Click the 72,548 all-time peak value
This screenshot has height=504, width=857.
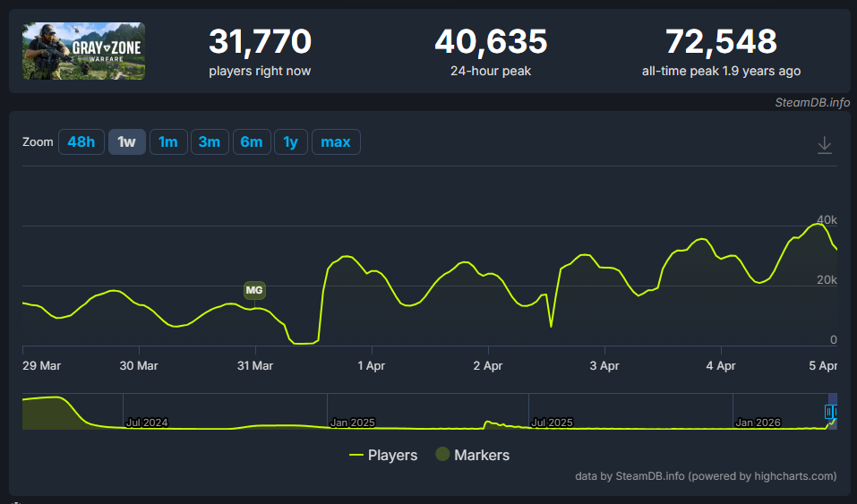point(721,41)
